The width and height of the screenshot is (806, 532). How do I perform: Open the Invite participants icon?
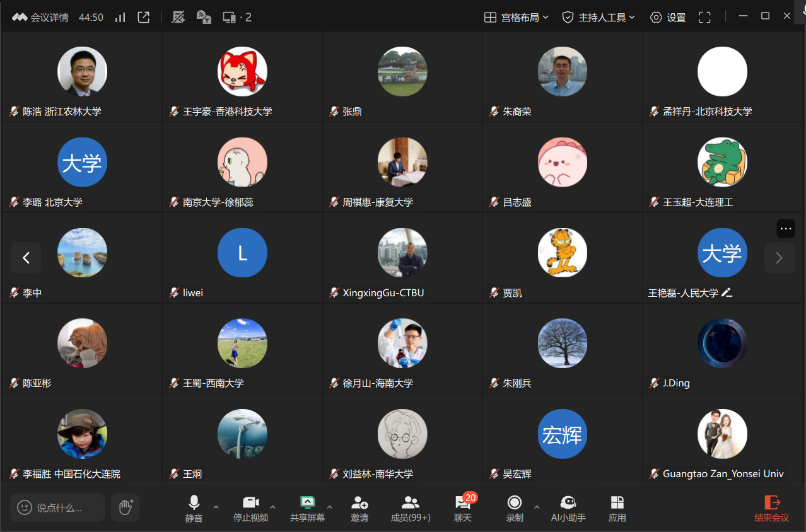coord(359,508)
